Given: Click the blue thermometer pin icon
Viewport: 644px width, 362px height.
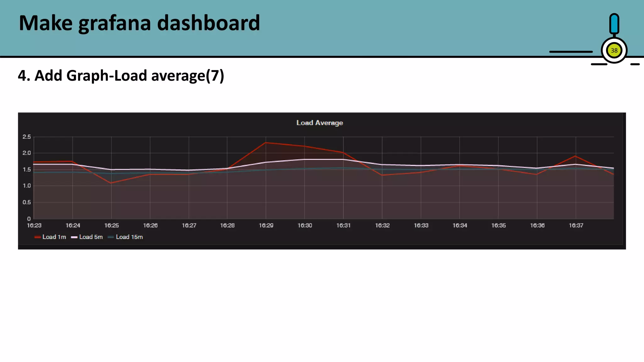Looking at the screenshot, I should click(x=614, y=24).
